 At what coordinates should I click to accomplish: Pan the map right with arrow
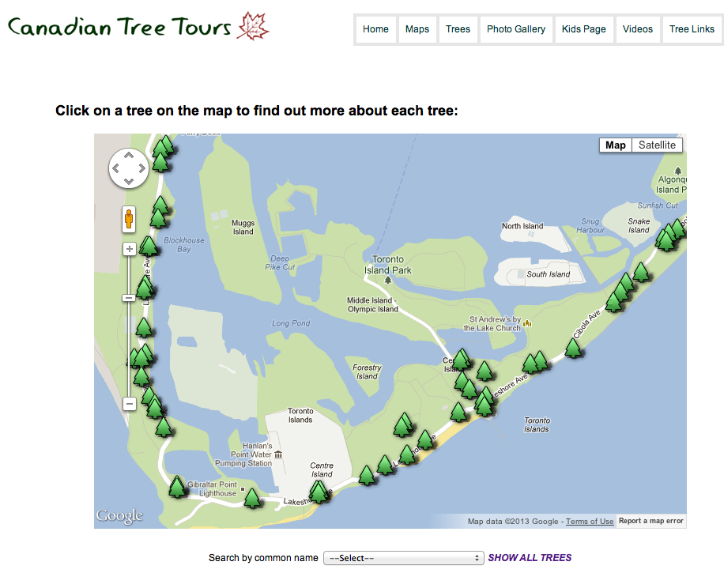tap(141, 168)
